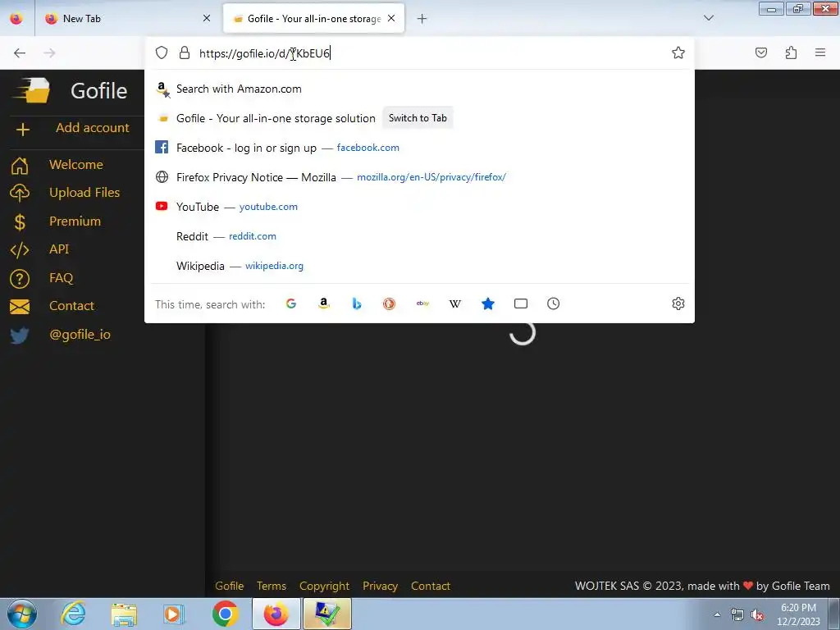Viewport: 840px width, 630px height.
Task: Open Firefox application hamburger menu
Action: pos(820,52)
